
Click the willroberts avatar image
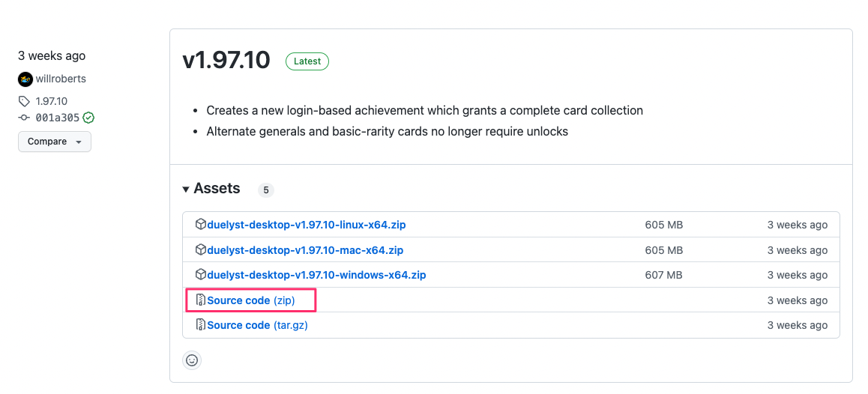point(25,79)
